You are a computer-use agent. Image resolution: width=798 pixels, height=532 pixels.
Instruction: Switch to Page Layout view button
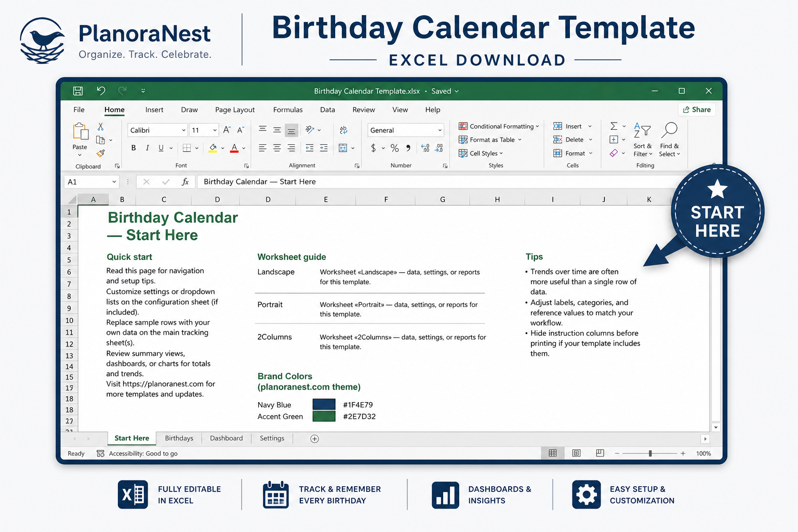[577, 453]
